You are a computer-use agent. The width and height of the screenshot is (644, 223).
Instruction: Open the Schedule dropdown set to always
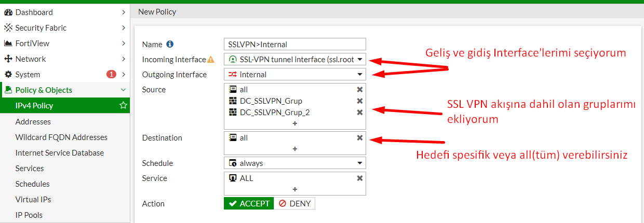click(295, 163)
